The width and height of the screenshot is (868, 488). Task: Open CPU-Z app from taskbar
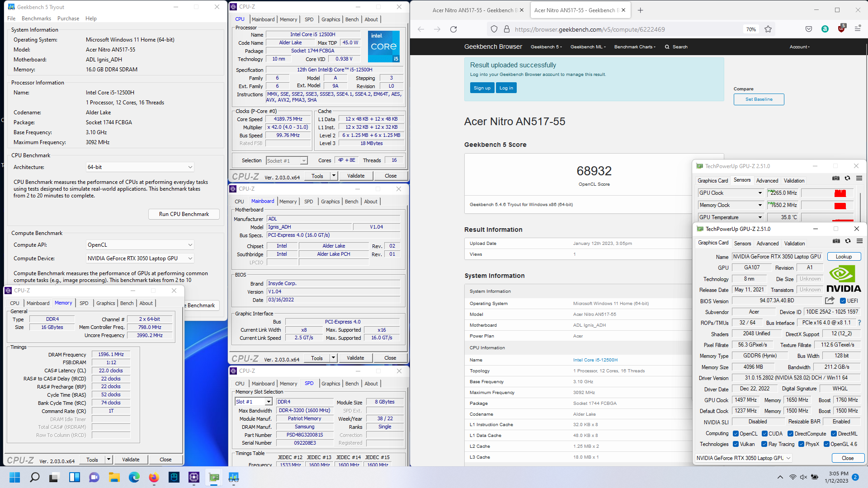click(194, 477)
